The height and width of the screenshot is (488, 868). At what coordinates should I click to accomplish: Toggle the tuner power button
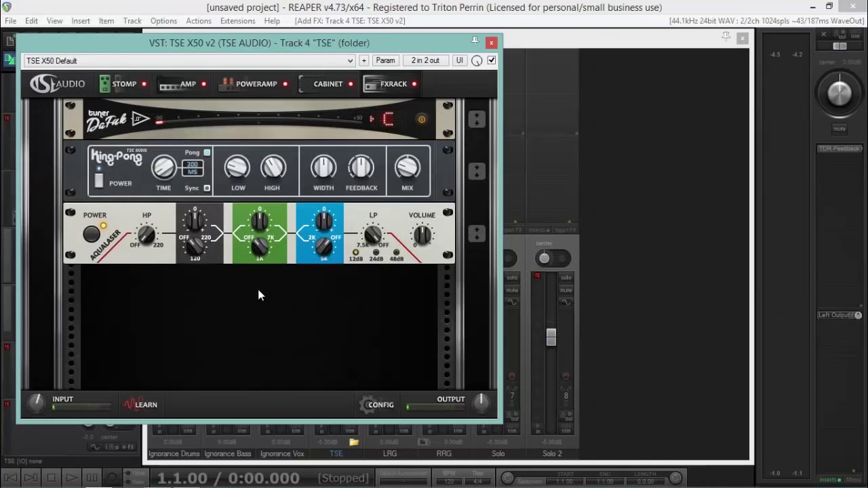pos(421,119)
